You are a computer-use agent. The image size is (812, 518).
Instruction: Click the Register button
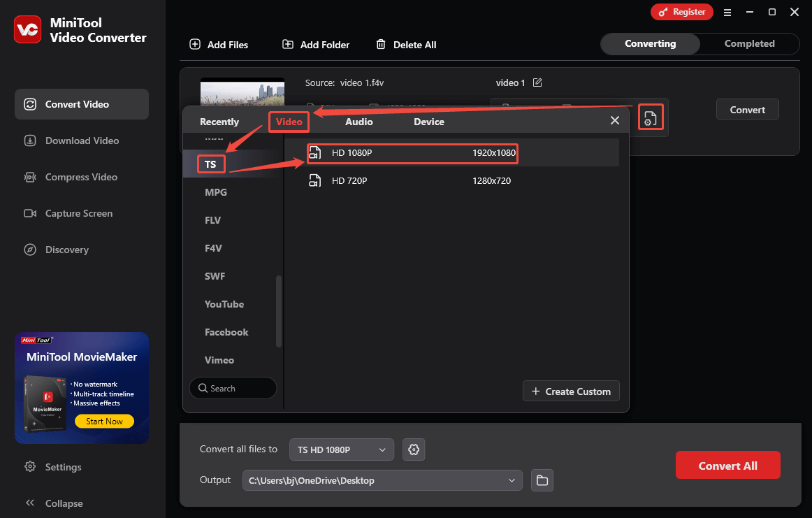[681, 12]
